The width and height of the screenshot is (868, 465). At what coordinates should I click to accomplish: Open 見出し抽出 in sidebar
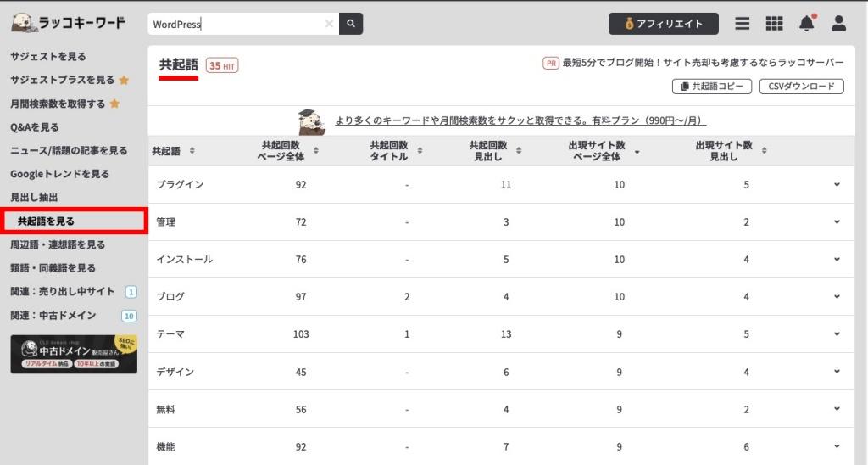tap(34, 198)
